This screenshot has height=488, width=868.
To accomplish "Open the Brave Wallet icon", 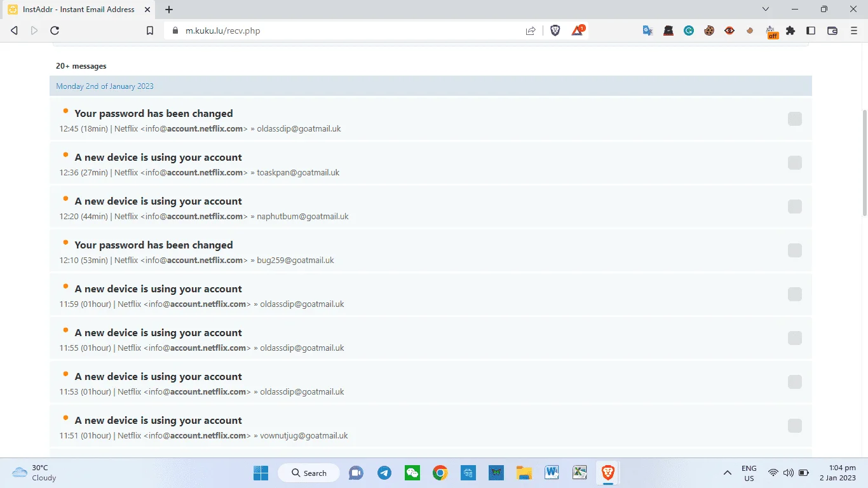I will point(832,30).
